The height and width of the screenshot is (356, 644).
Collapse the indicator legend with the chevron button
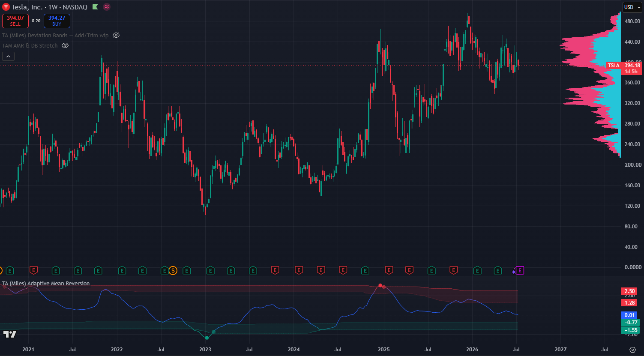pos(8,56)
